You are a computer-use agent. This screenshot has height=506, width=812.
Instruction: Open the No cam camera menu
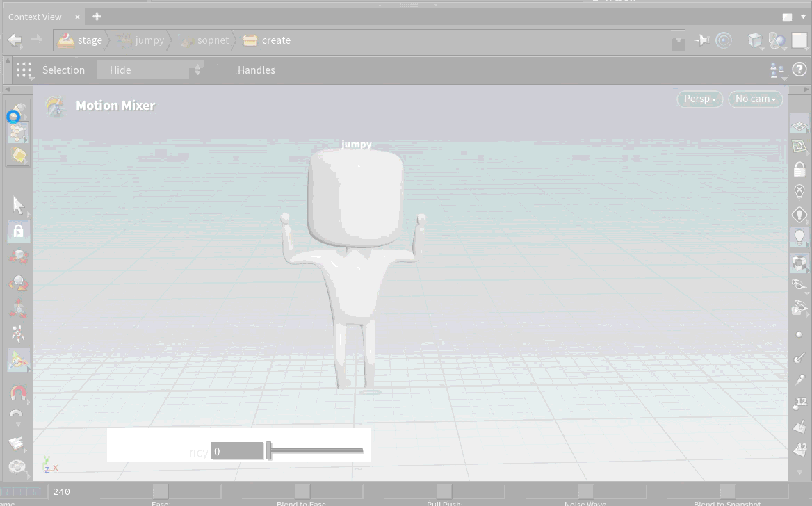pyautogui.click(x=755, y=99)
